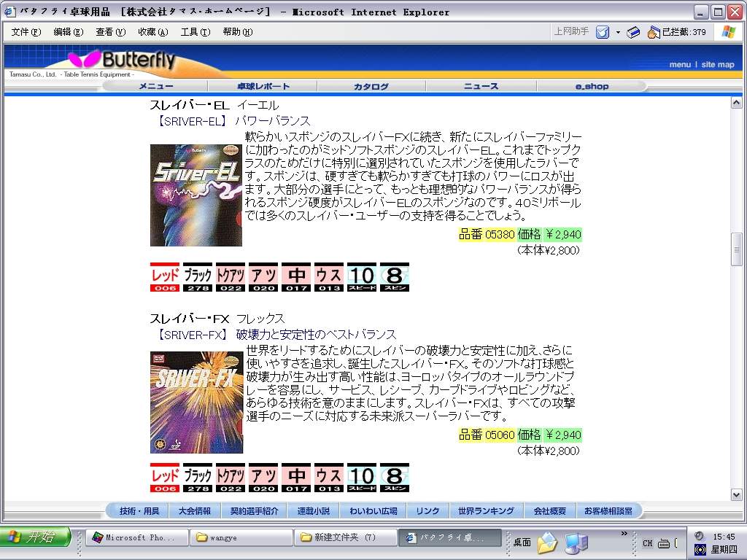Open 技術・用具 in the bottom navigation
This screenshot has height=560, width=747.
point(139,511)
